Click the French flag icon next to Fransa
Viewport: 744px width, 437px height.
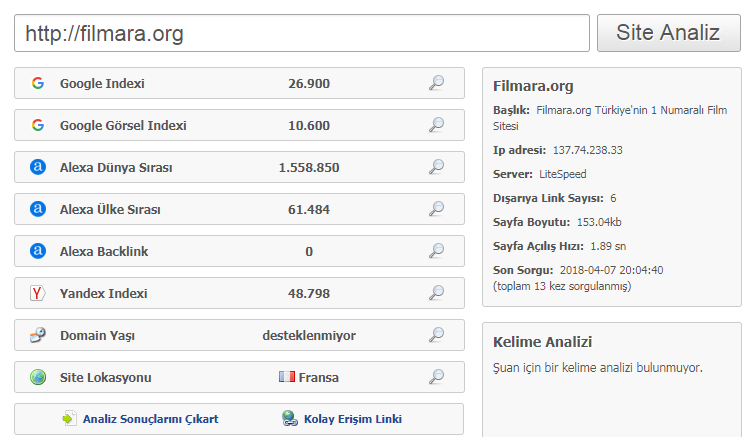point(287,377)
